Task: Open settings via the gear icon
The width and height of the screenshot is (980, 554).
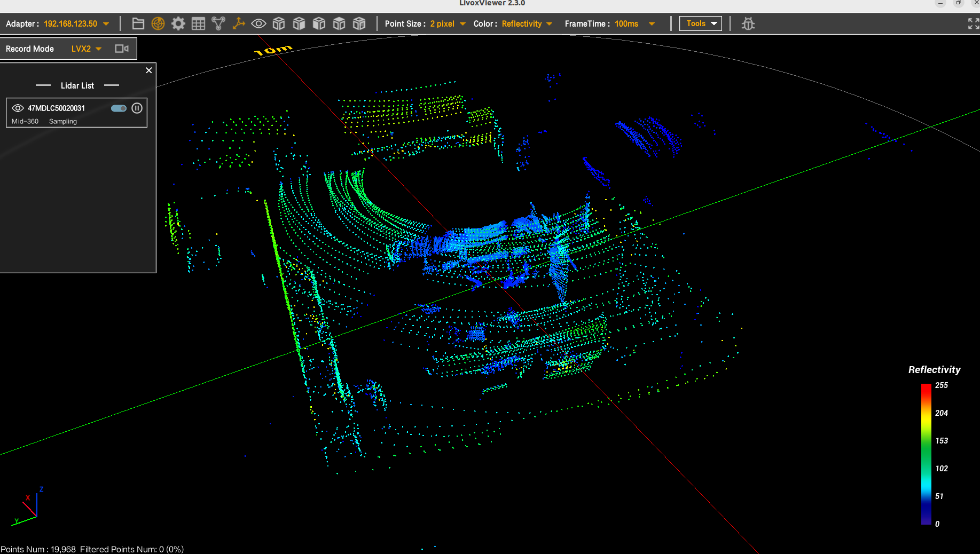Action: pos(178,23)
